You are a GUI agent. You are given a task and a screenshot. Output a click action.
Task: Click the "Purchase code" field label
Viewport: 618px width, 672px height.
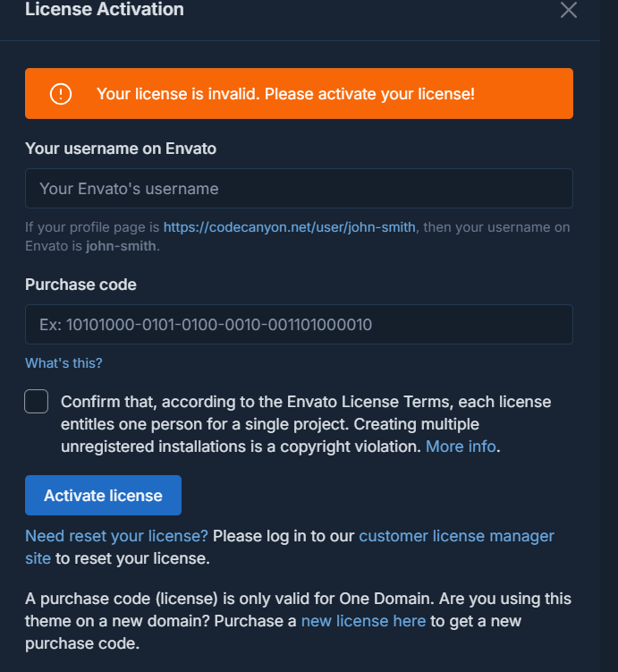81,285
